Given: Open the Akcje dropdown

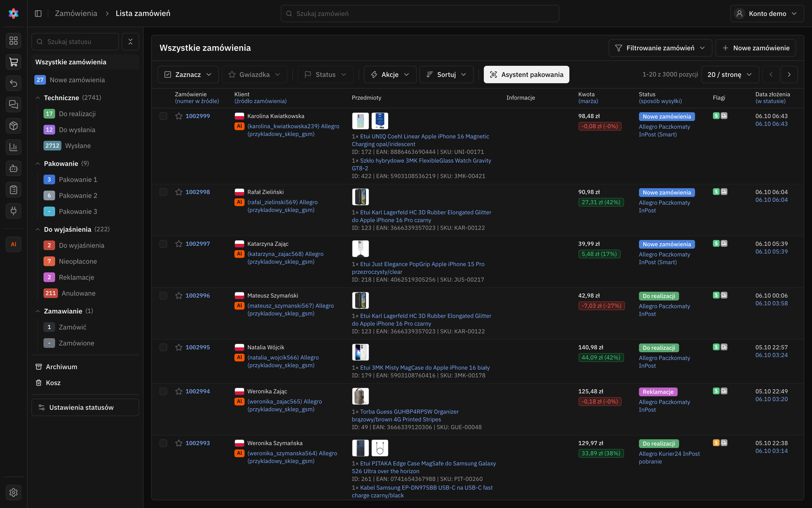Looking at the screenshot, I should (390, 75).
